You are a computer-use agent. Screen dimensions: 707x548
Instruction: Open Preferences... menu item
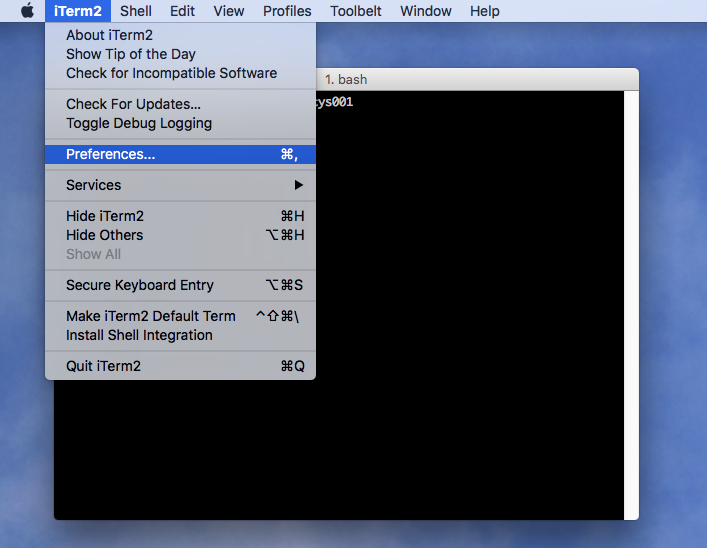click(x=180, y=154)
